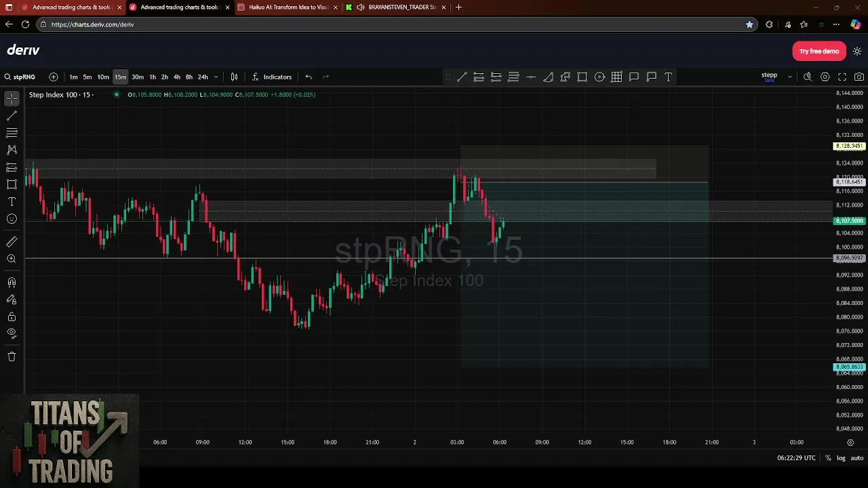
Task: Toggle percent scale in bottom bar
Action: tap(828, 458)
